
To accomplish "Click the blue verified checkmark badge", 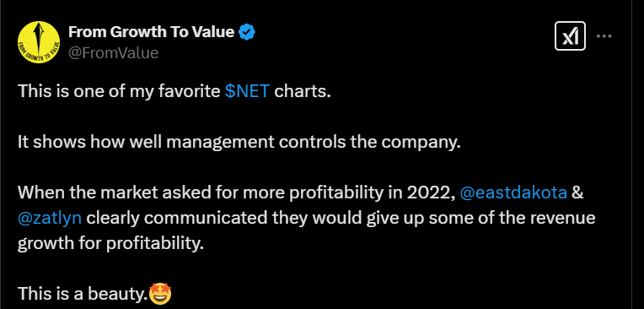I will click(247, 32).
